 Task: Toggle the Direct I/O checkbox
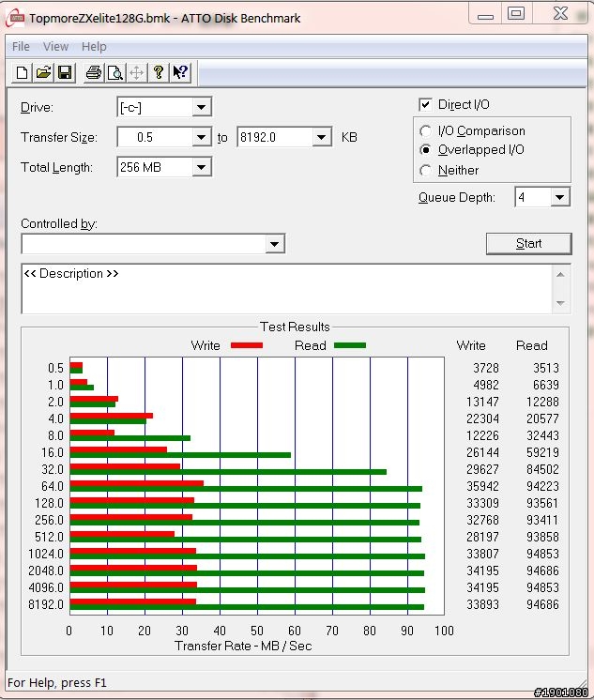click(x=425, y=104)
